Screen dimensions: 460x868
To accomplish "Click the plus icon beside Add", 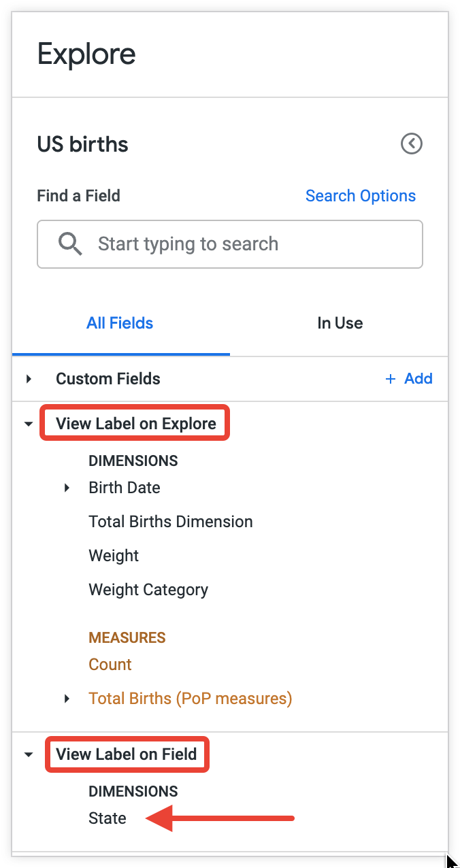I will (x=391, y=379).
